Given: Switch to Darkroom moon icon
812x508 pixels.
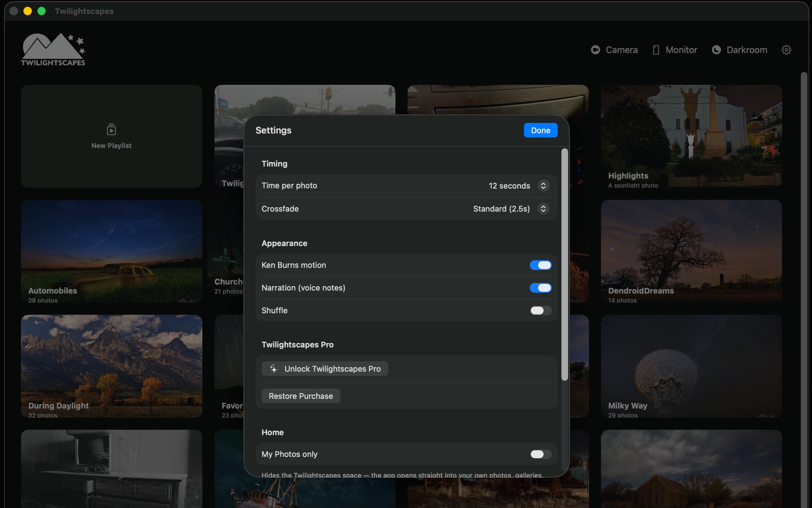Looking at the screenshot, I should [x=717, y=50].
